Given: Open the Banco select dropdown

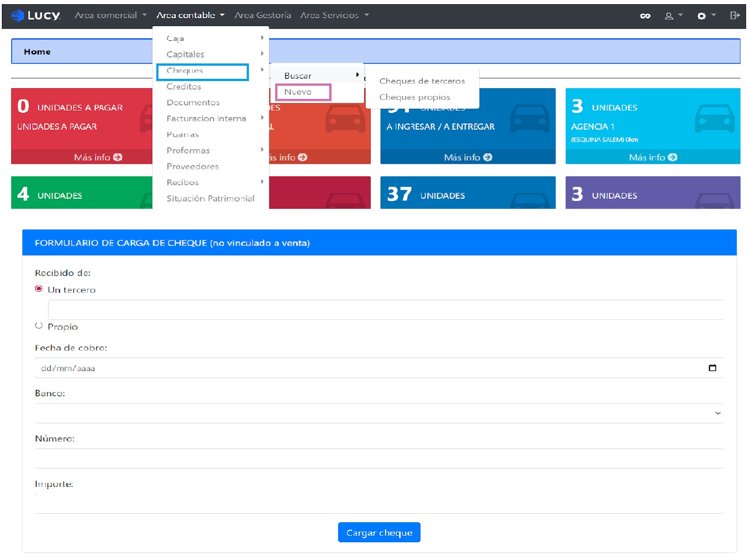Looking at the screenshot, I should 379,413.
